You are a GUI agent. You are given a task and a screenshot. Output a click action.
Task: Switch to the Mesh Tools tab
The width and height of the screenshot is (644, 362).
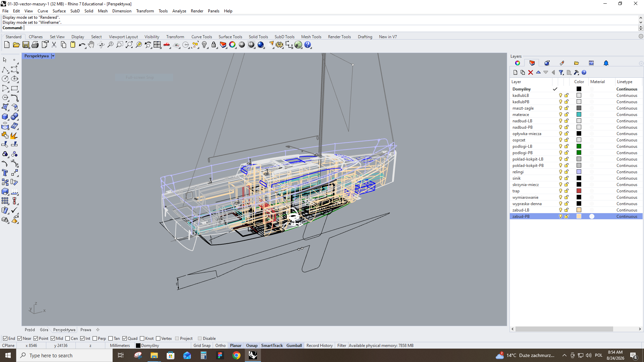(x=311, y=37)
